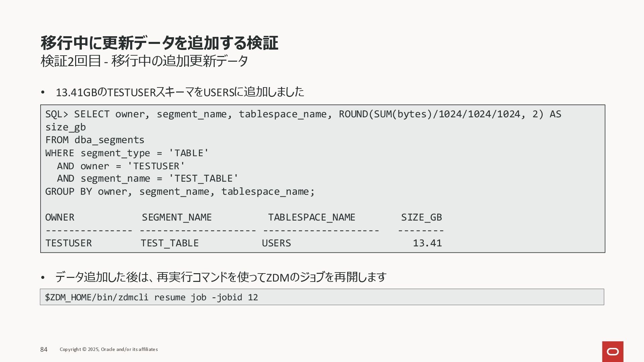Screen dimensions: 644x362
Task: Click the Copyright © 2025 Oracle footer text
Action: [109, 349]
